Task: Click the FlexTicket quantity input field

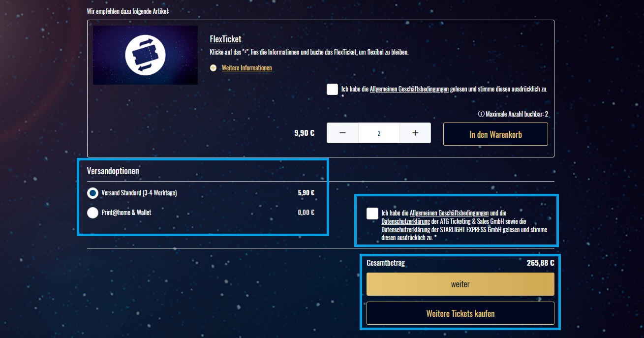Action: tap(379, 133)
